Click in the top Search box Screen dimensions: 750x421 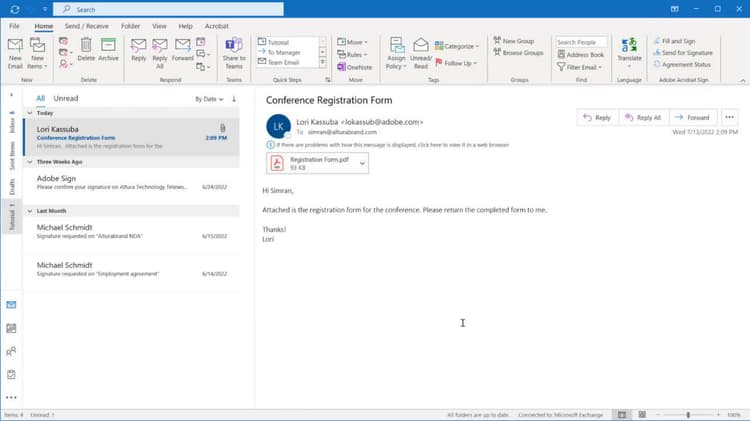[x=168, y=9]
